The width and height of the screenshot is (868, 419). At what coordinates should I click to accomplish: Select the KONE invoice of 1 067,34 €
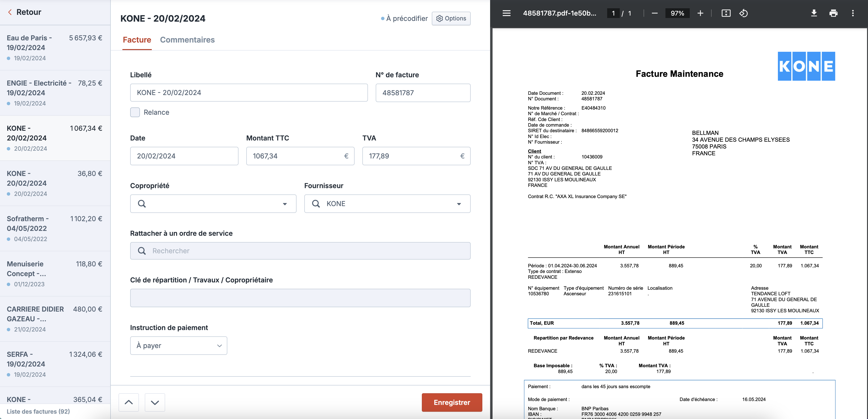(x=55, y=138)
